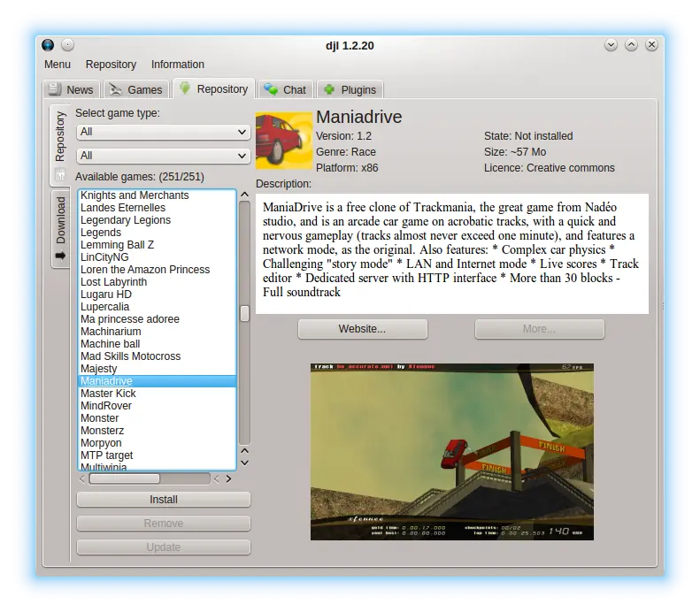This screenshot has width=700, height=612.
Task: Select Ma princesse adoree in list
Action: pos(158,319)
